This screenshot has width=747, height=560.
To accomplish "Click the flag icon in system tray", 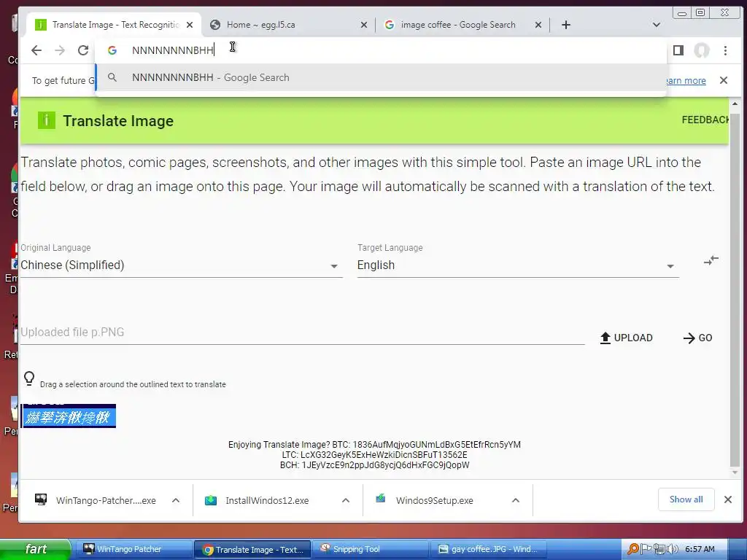I will click(646, 549).
